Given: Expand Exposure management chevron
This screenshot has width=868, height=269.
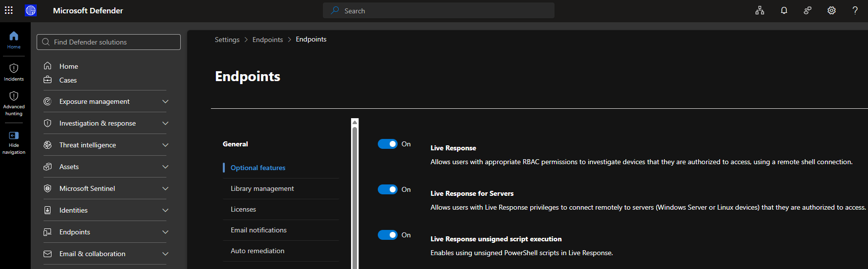Looking at the screenshot, I should pyautogui.click(x=165, y=101).
